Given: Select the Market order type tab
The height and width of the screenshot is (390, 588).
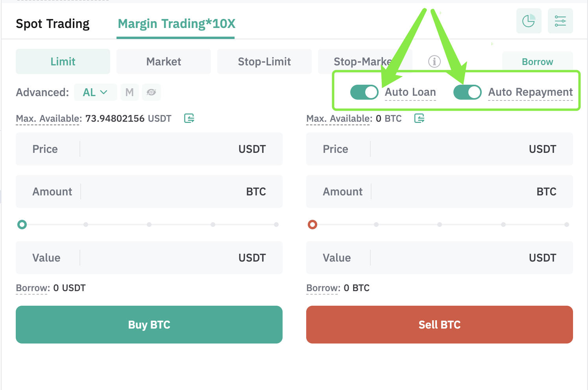Looking at the screenshot, I should 164,61.
